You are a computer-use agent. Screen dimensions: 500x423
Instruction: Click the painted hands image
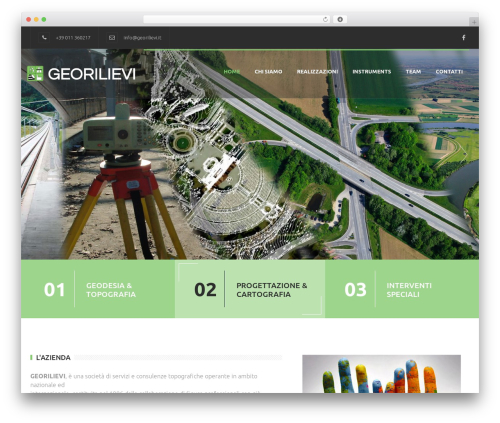(381, 374)
